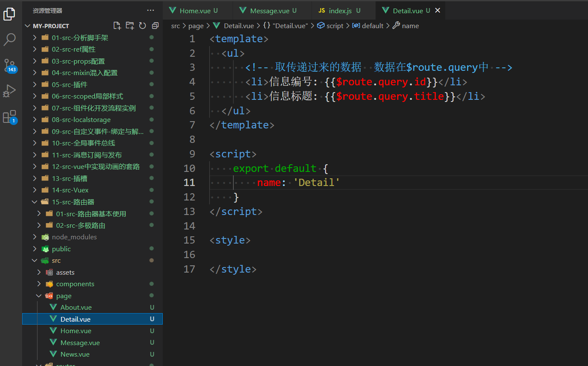This screenshot has height=366, width=588.
Task: Switch to the Home.vue tab
Action: [198, 11]
